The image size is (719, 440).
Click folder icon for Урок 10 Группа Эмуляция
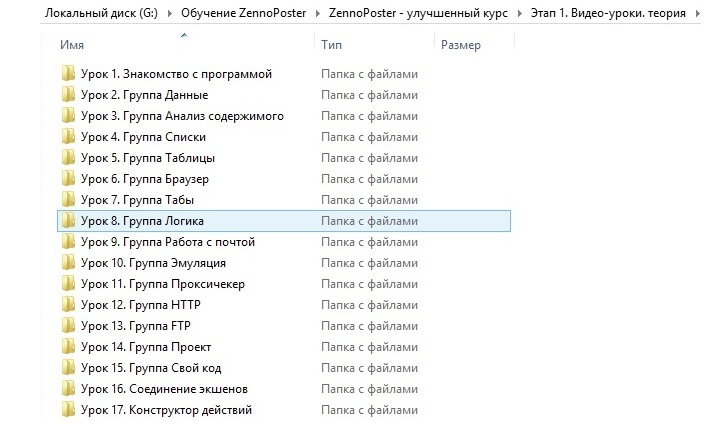point(68,263)
